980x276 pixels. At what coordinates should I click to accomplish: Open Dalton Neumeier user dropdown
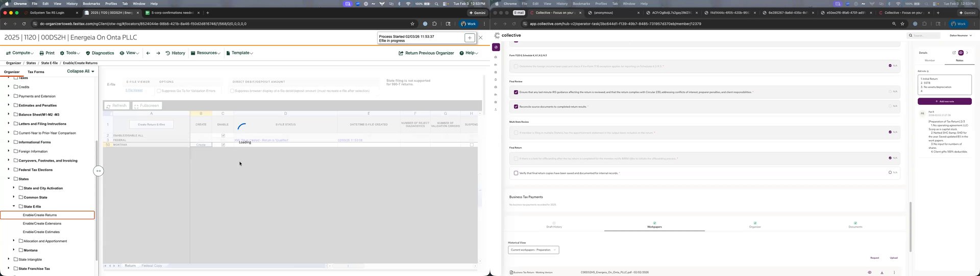[961, 36]
